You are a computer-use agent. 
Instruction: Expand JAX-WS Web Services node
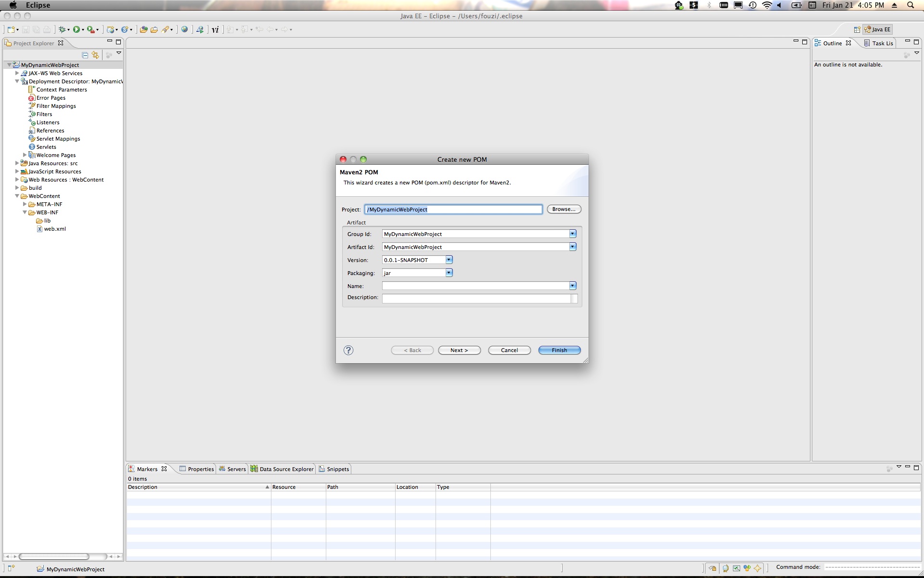tap(17, 73)
